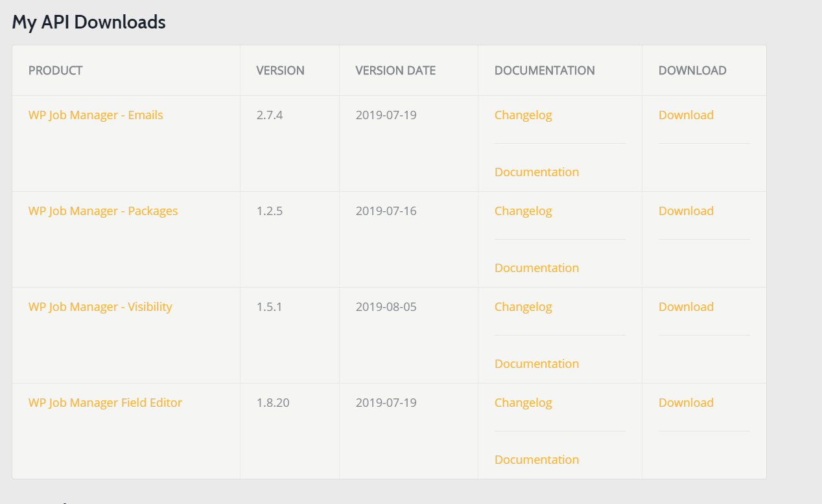Select the 2019-07-19 date in Field Editor row
822x504 pixels.
pos(386,403)
